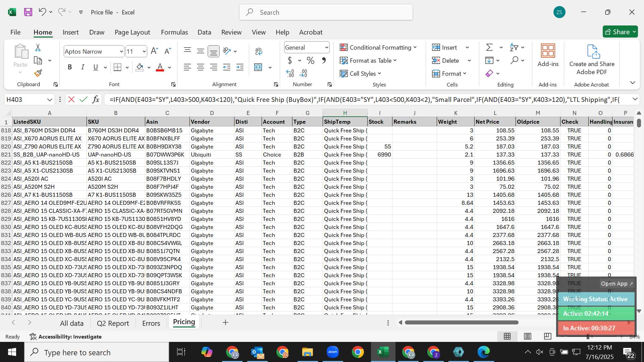Switch to Normal view in status bar
The height and width of the screenshot is (362, 644).
(507, 336)
